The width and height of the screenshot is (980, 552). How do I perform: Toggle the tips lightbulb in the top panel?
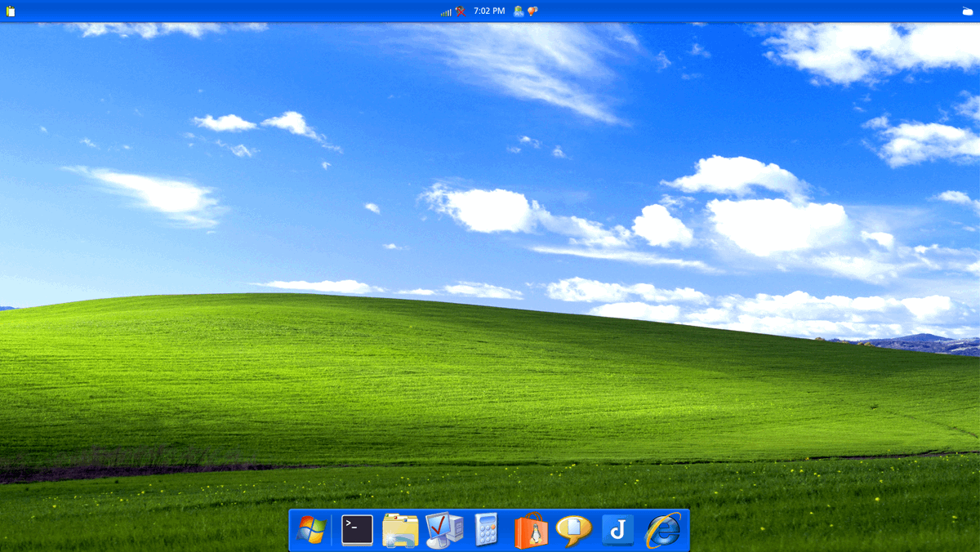(x=531, y=11)
